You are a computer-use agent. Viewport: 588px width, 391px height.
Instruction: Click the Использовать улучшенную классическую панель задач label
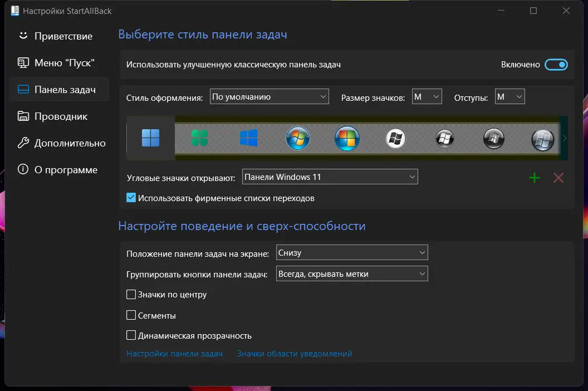233,65
